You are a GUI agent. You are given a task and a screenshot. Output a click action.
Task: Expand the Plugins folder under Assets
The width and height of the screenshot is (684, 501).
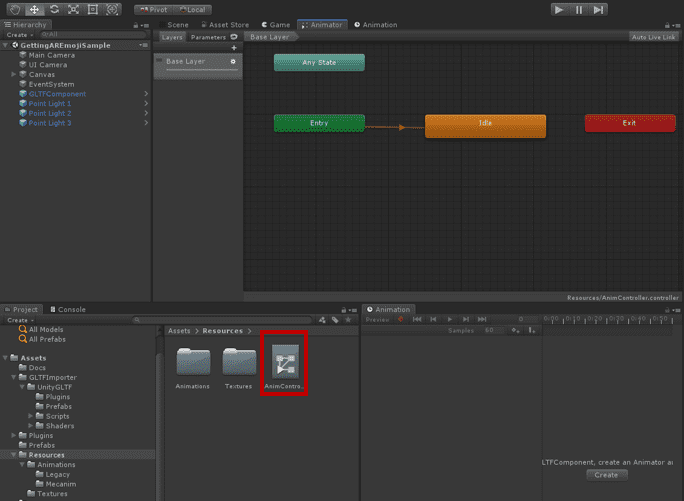point(13,436)
